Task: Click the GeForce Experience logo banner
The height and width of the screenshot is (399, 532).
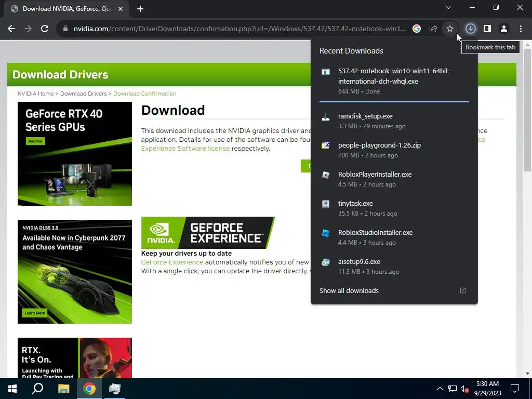Action: coord(208,233)
